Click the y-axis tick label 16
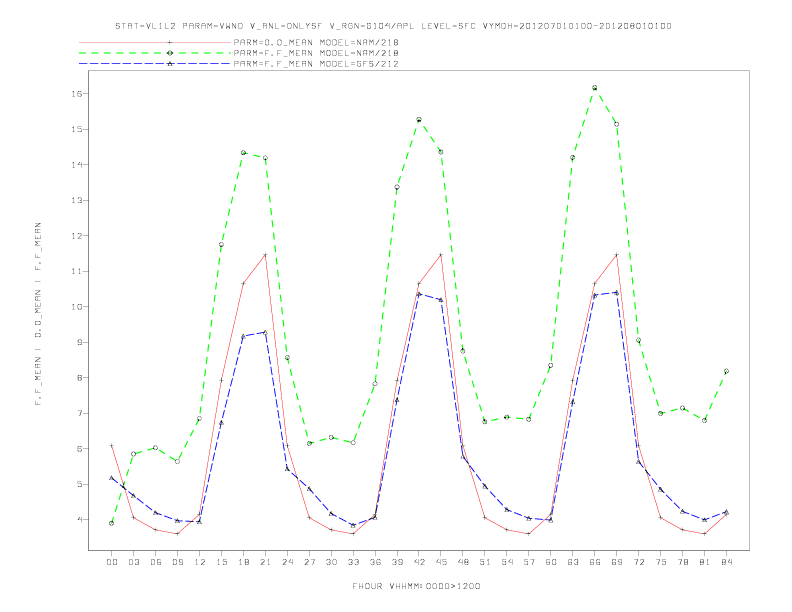This screenshot has height=612, width=792. pos(77,94)
